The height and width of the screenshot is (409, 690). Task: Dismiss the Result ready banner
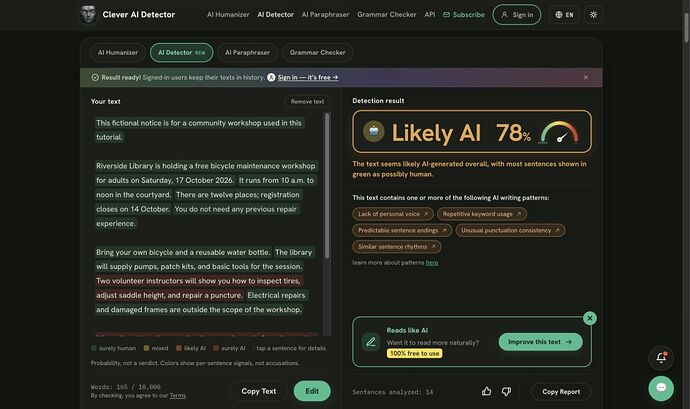(586, 77)
